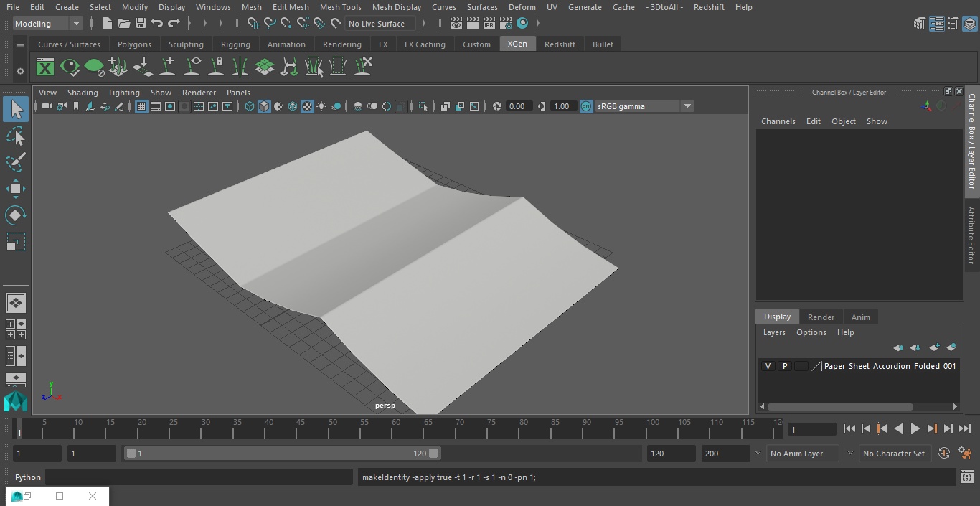Image resolution: width=980 pixels, height=506 pixels.
Task: Toggle the film gate viewport button
Action: (x=156, y=106)
